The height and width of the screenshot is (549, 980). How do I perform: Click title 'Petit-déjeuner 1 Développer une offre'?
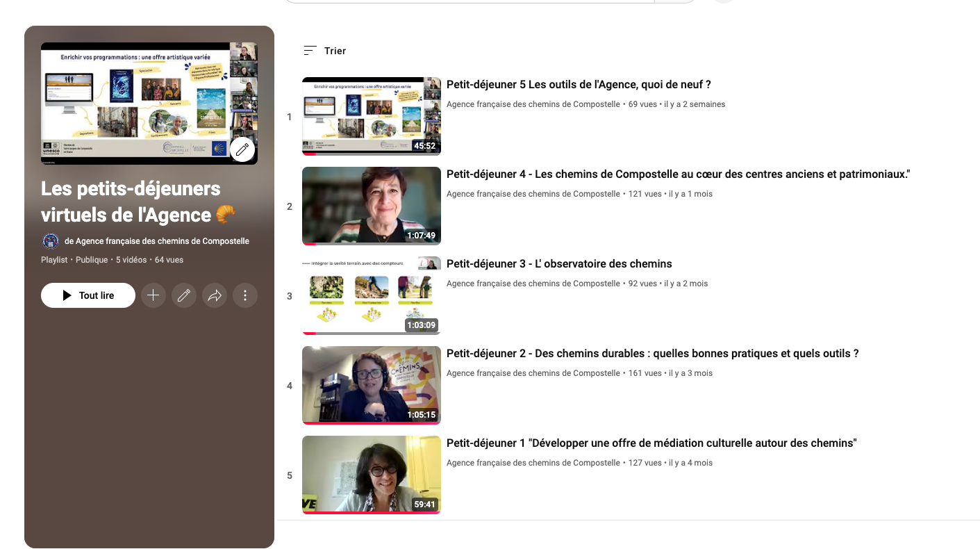651,443
